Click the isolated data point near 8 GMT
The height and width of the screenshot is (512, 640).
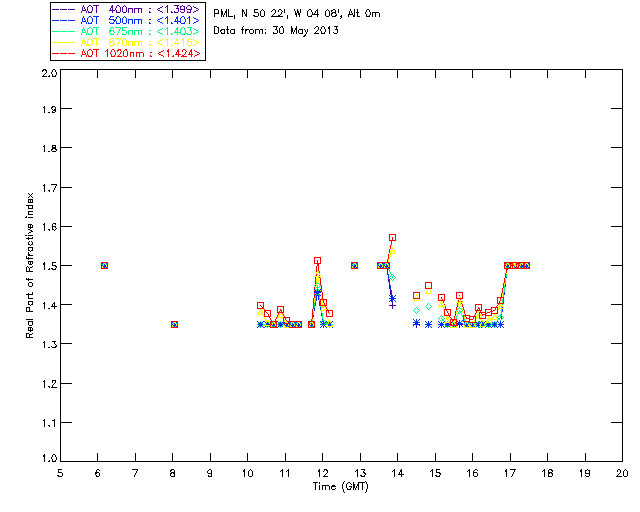[174, 325]
